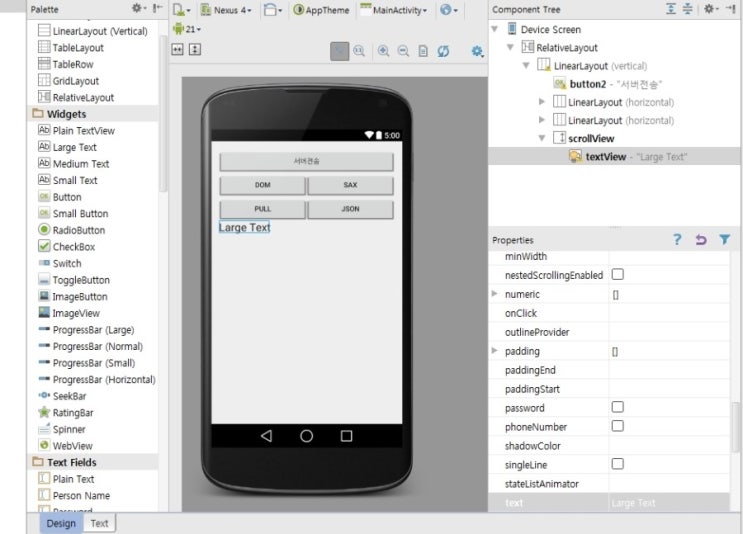Toggle nestedScrollingEnabled checkbox

[617, 274]
